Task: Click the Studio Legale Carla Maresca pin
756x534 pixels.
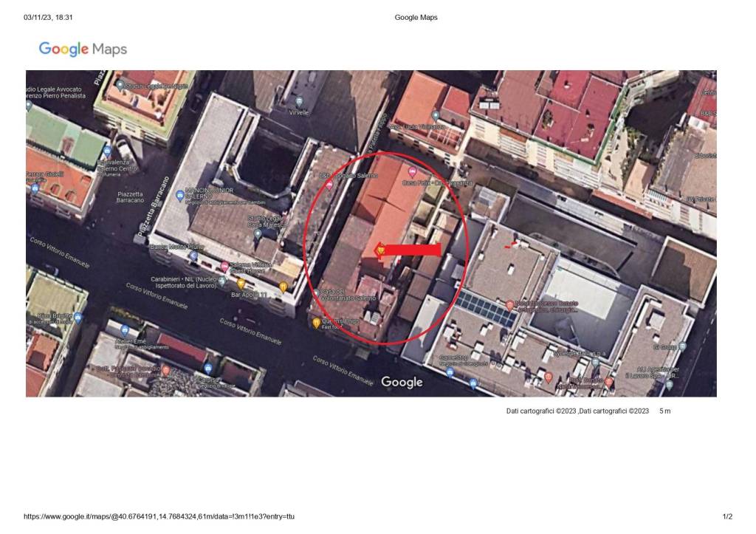Action: [258, 234]
